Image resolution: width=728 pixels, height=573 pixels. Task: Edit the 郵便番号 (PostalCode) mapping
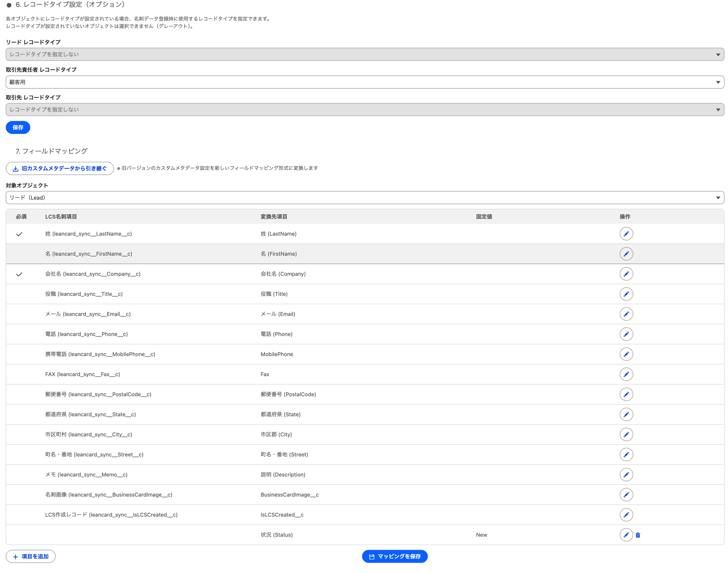(626, 394)
